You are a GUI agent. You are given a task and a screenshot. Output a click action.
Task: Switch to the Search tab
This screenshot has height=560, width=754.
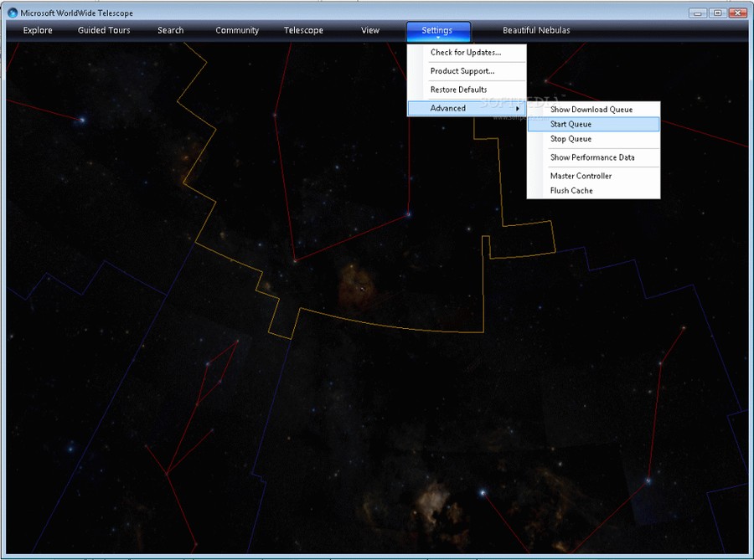click(x=171, y=30)
